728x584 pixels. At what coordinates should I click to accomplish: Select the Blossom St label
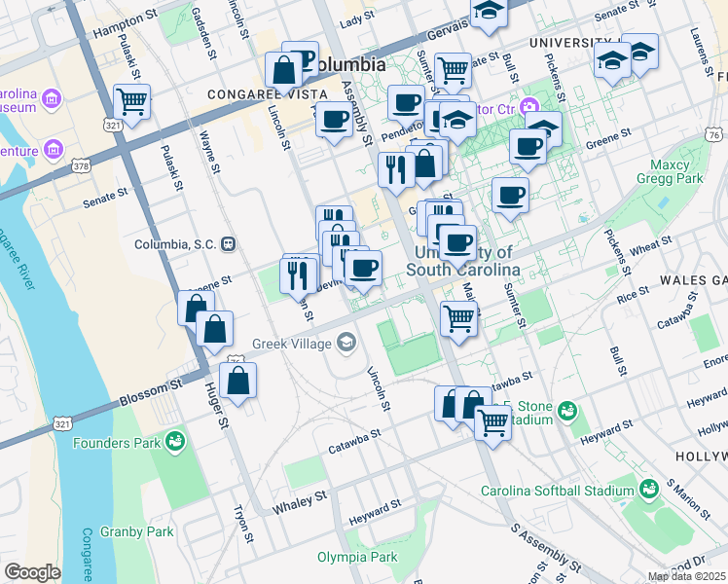tap(151, 392)
